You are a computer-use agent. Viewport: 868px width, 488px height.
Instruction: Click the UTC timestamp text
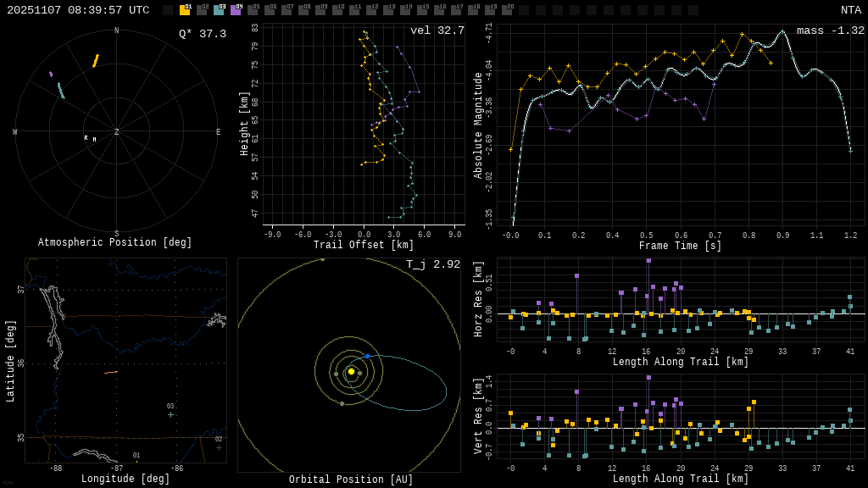coord(78,10)
